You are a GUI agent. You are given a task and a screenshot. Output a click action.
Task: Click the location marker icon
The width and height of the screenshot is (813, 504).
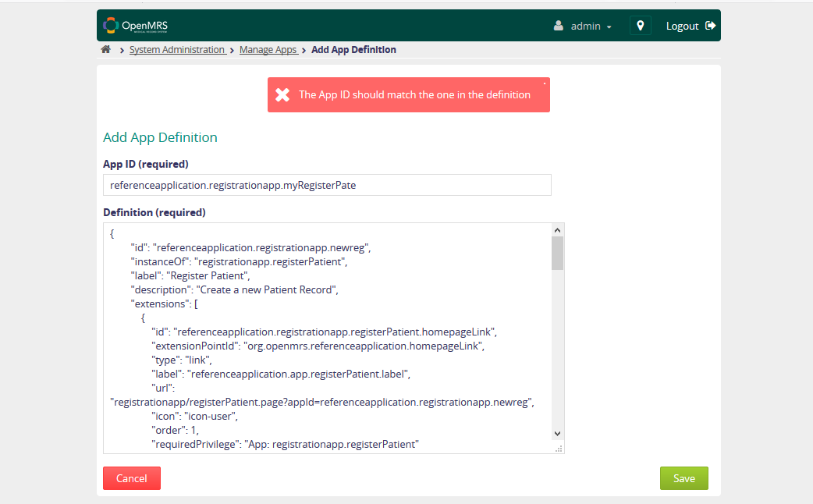coord(641,26)
